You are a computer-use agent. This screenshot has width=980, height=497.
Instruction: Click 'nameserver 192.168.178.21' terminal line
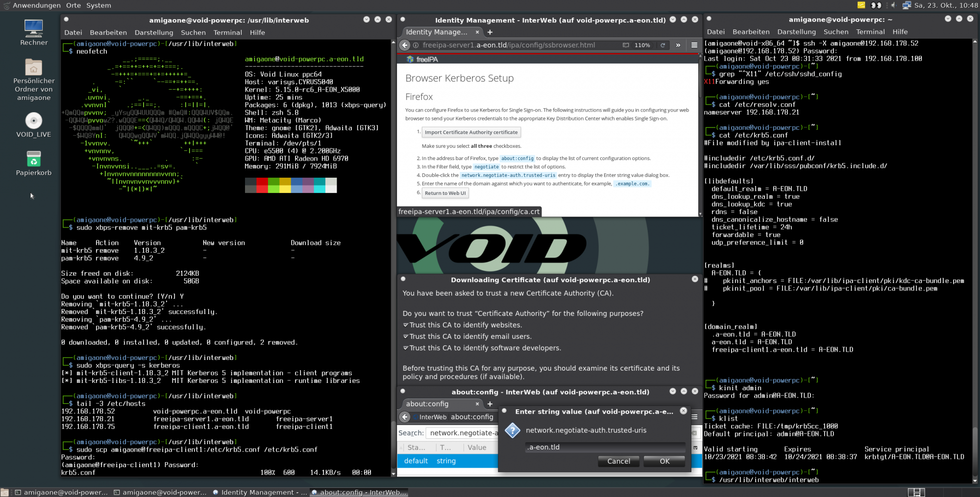(751, 112)
